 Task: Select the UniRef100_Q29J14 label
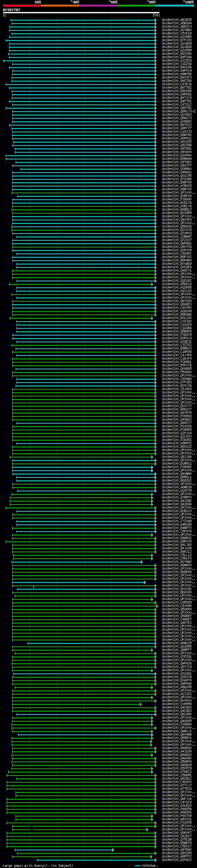tap(177, 433)
